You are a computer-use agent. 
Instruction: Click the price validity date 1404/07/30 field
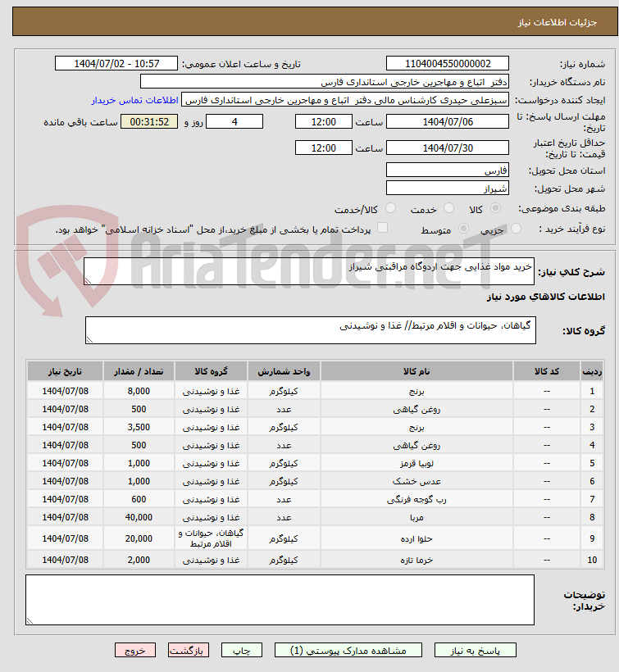coord(448,148)
